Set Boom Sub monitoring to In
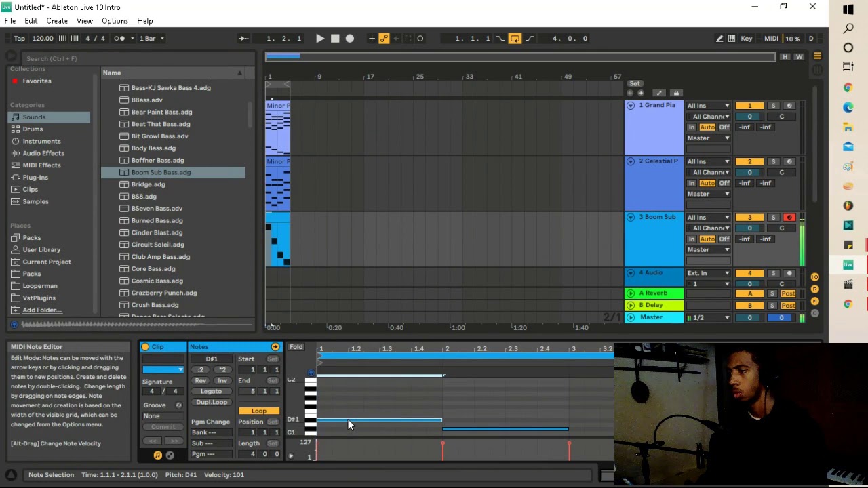Screen dimensions: 868x488 692,239
